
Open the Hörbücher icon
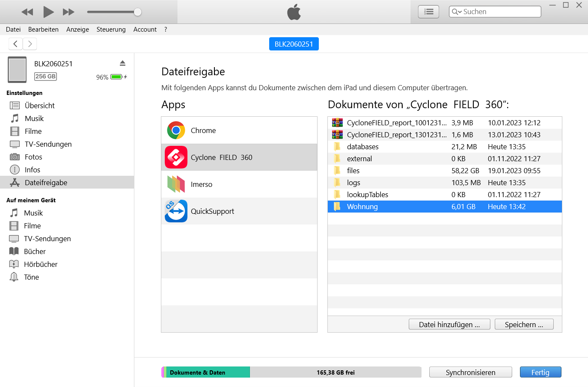(x=14, y=264)
